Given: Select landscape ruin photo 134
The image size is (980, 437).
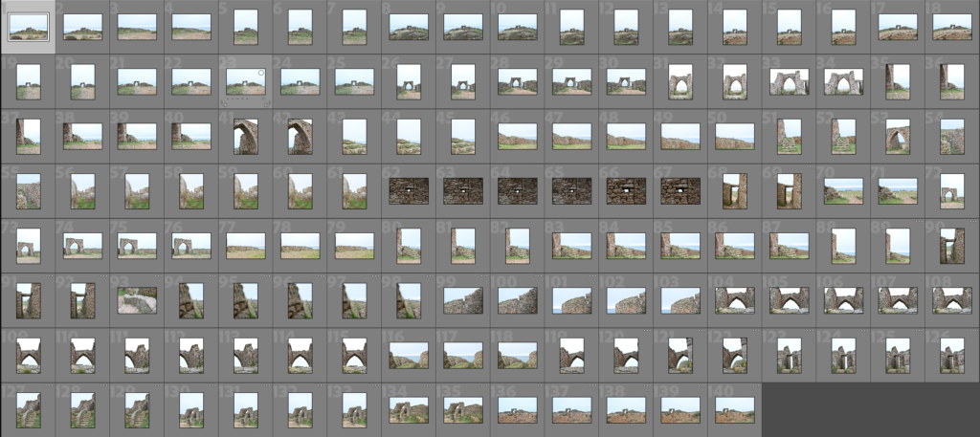Looking at the screenshot, I should 409,409.
